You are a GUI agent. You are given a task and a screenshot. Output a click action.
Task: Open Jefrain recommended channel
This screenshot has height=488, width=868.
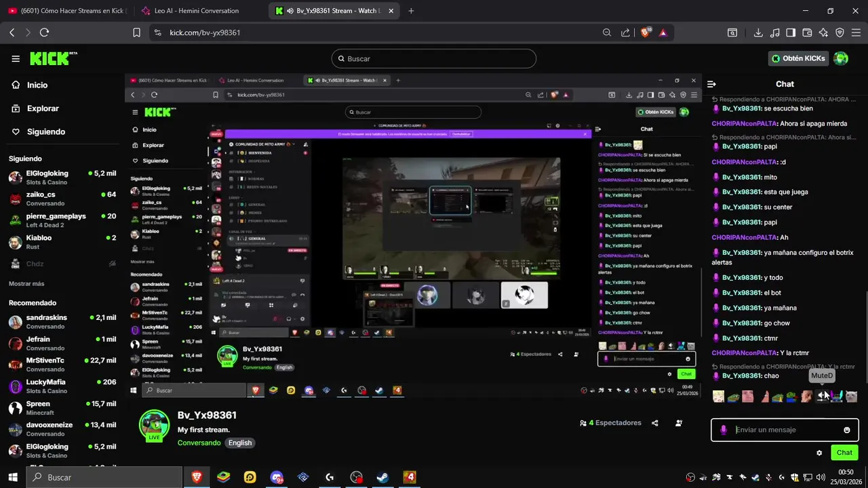(x=62, y=343)
